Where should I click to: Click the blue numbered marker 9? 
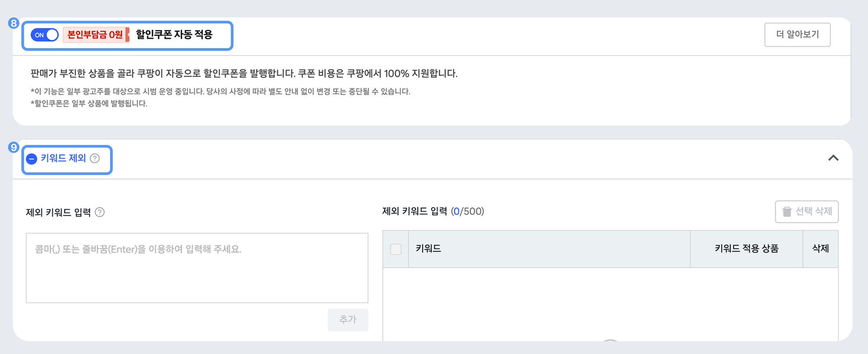(13, 147)
